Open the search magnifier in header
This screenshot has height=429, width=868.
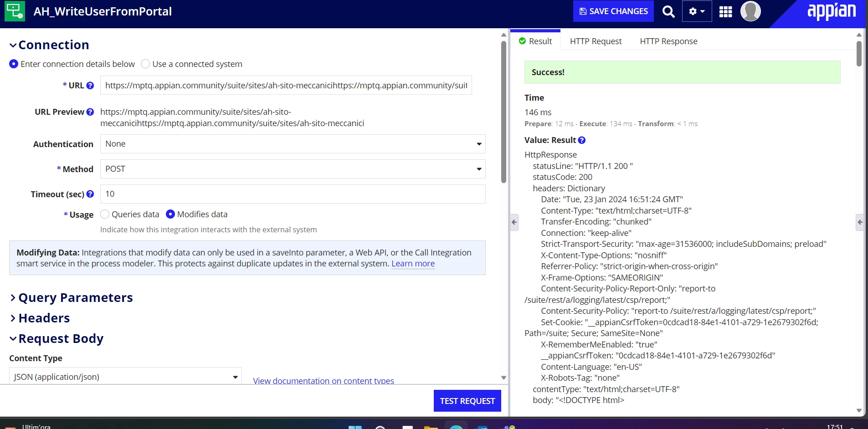pyautogui.click(x=668, y=11)
